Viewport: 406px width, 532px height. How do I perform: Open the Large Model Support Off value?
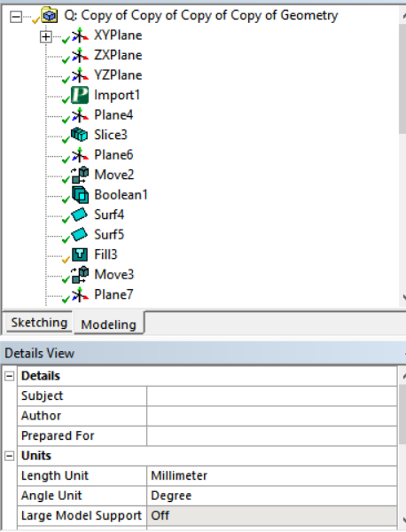(x=271, y=516)
